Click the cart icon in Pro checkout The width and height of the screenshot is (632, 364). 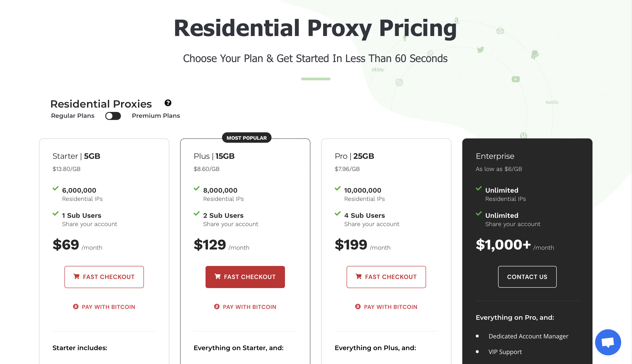tap(358, 277)
